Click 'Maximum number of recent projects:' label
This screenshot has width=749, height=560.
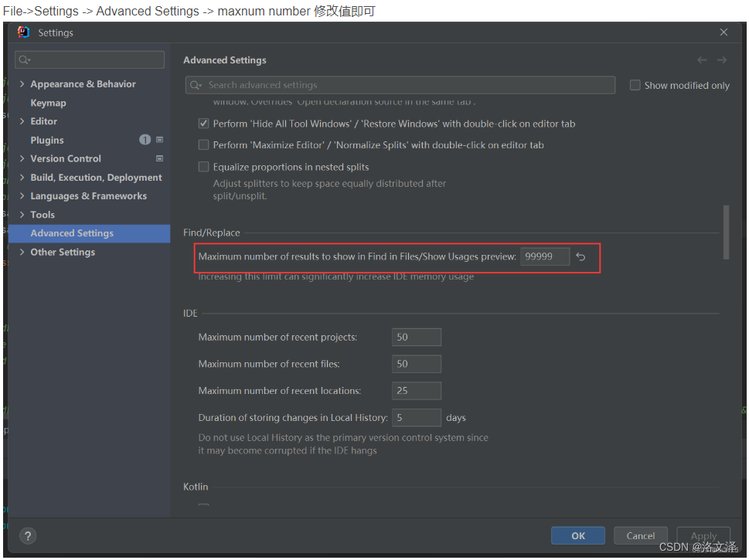(277, 337)
